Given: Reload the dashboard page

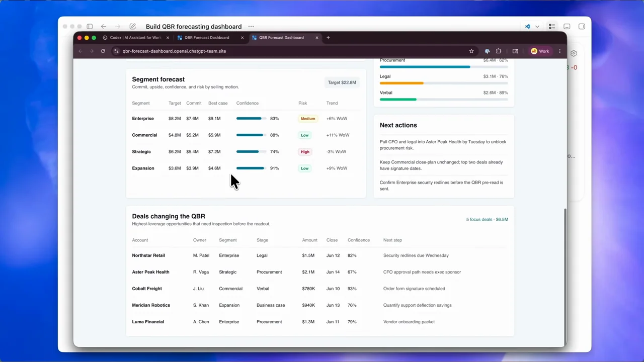Looking at the screenshot, I should (x=103, y=51).
